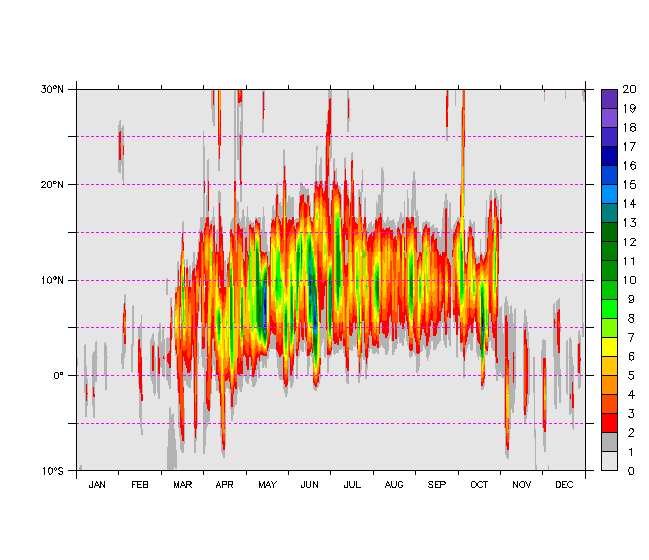
Task: Select the SEP month axis label
Action: tap(437, 485)
